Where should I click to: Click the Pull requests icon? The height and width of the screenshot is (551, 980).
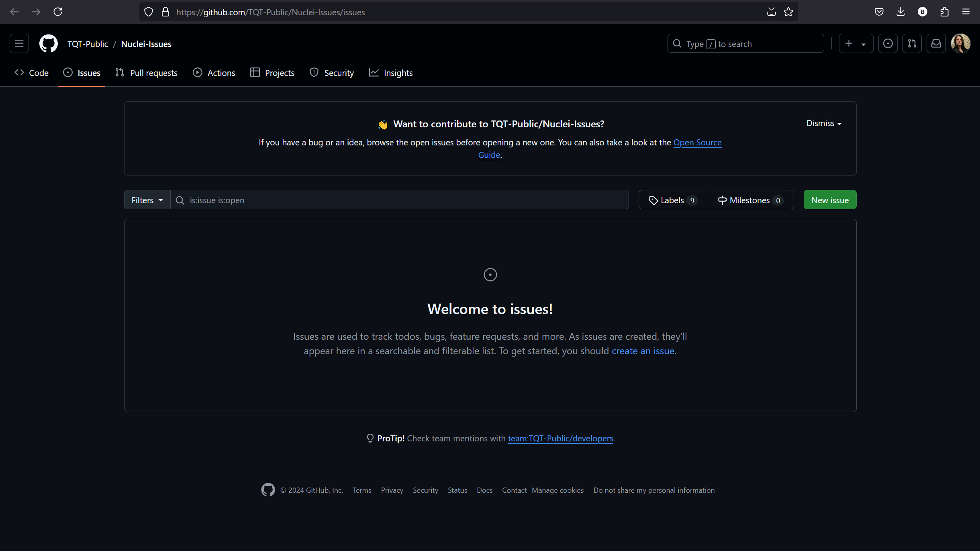[120, 72]
